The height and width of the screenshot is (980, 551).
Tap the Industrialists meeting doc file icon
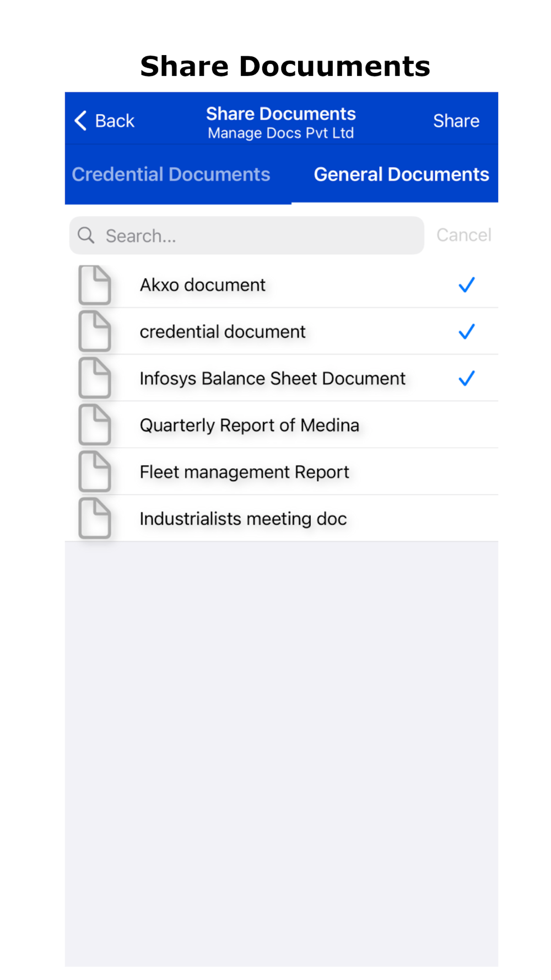[95, 519]
